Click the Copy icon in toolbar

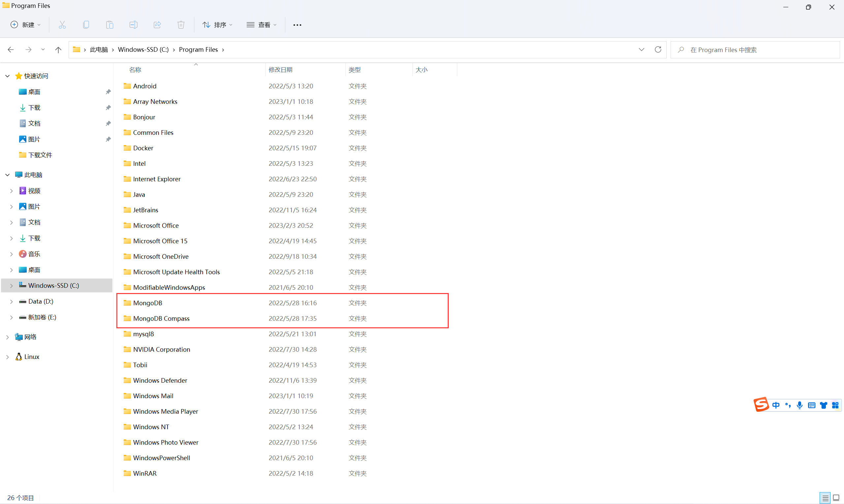(86, 25)
